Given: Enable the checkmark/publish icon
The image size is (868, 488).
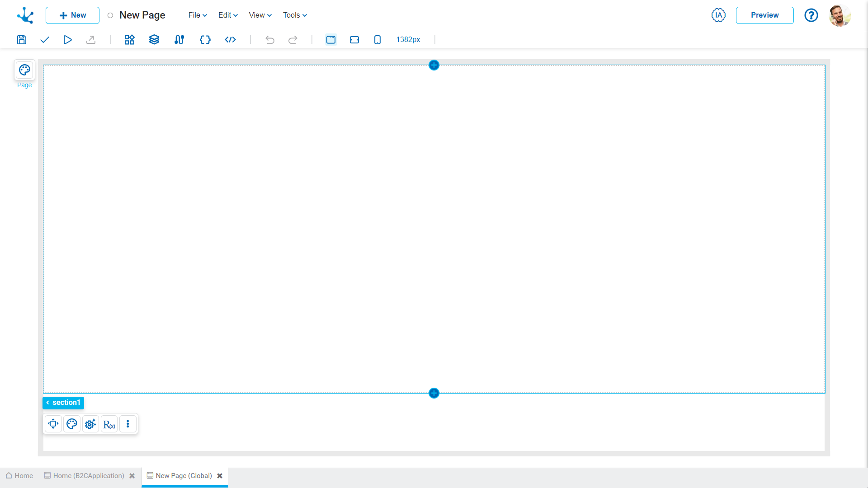Looking at the screenshot, I should click(x=45, y=39).
